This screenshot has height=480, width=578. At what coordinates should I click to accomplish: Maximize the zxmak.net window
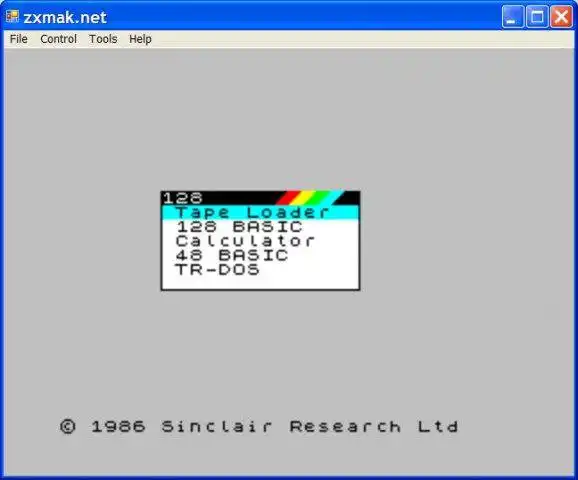pyautogui.click(x=537, y=17)
